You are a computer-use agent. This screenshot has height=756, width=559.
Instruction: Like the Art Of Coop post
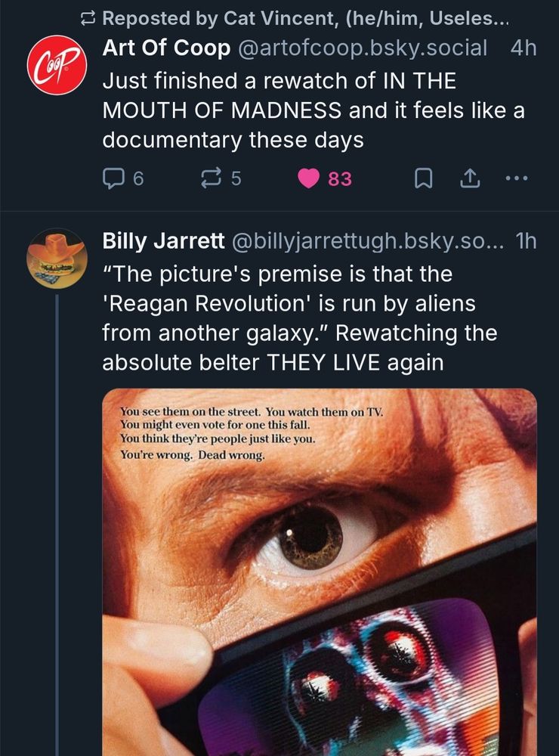[308, 178]
